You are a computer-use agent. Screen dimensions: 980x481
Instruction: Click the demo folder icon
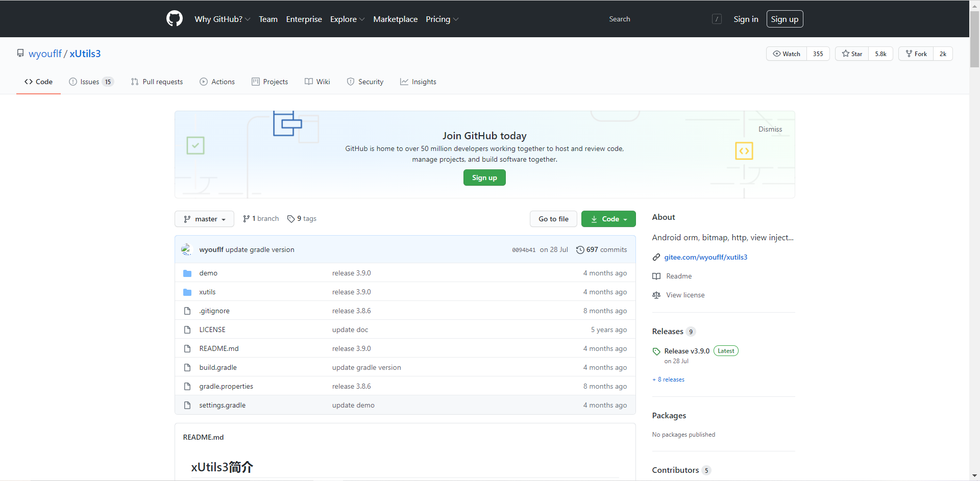tap(187, 273)
